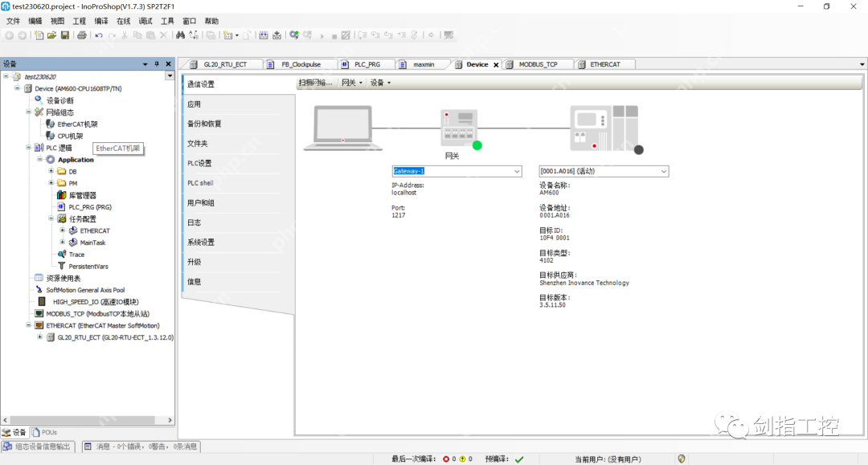Switch to the MODBUS_TCP tab

click(537, 64)
